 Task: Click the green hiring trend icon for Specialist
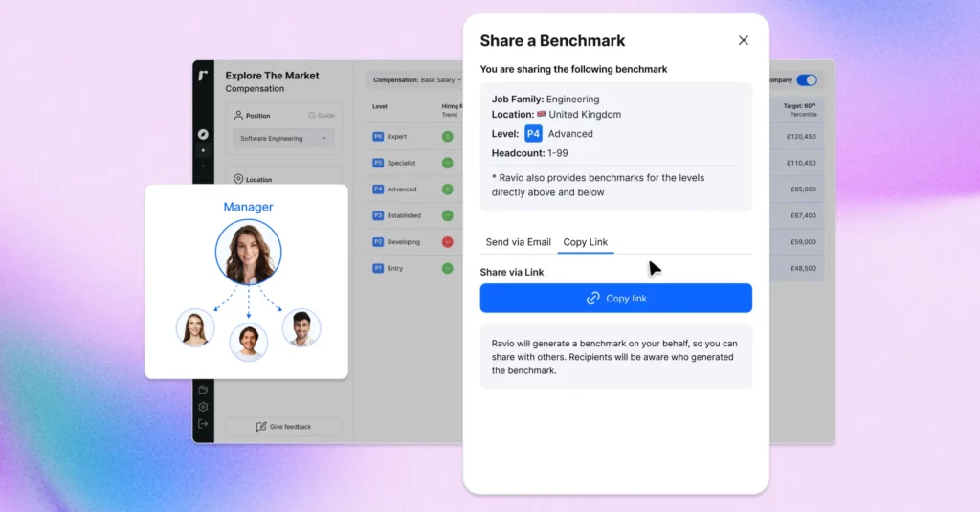click(x=448, y=163)
